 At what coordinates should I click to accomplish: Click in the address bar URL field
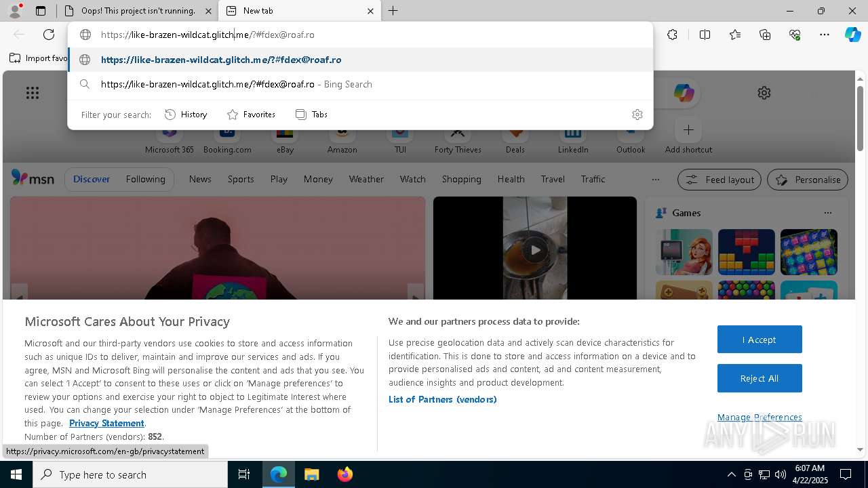coord(360,35)
